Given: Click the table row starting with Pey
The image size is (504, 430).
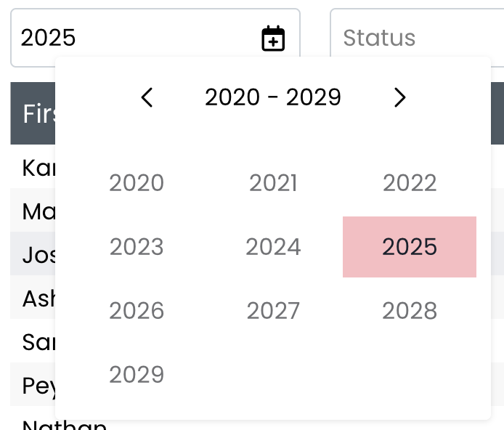Looking at the screenshot, I should pos(32,386).
